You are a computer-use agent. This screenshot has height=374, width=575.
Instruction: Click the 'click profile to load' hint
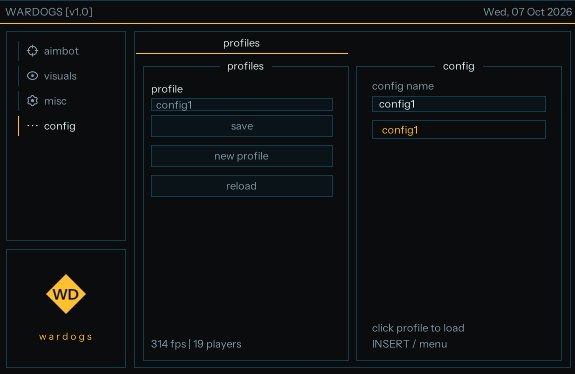pos(418,328)
